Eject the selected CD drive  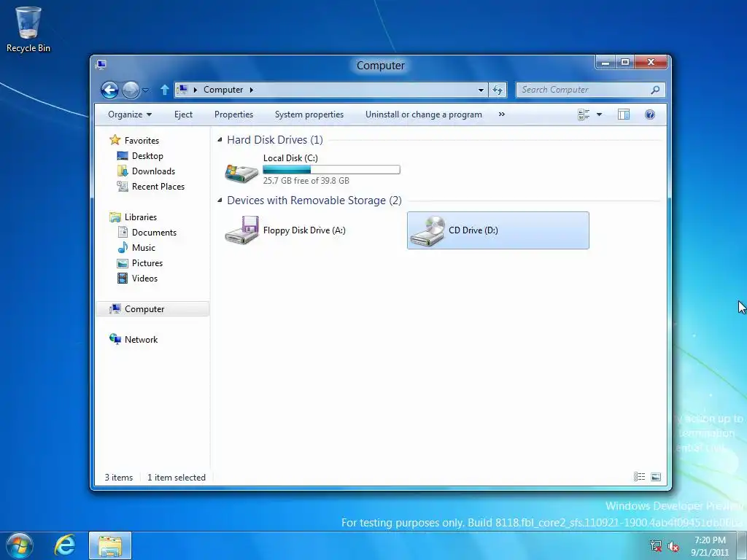pos(183,114)
